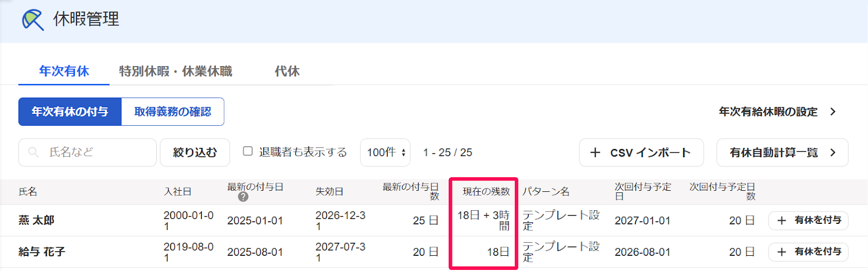Click the パターン名 column header

click(x=546, y=192)
